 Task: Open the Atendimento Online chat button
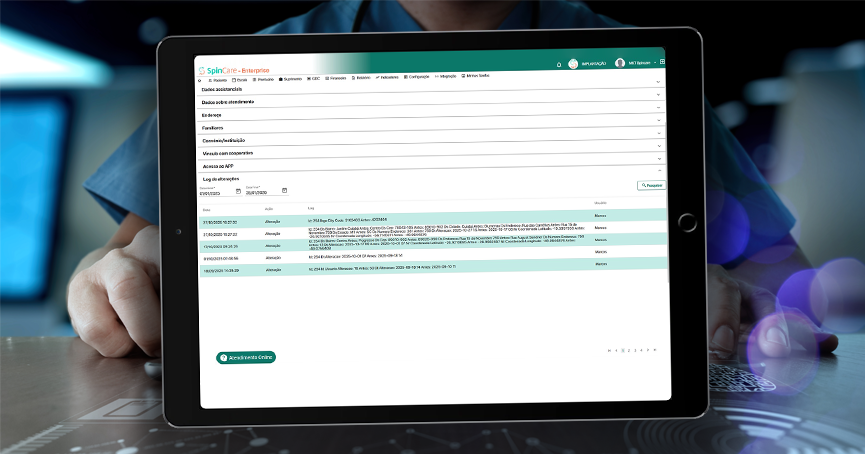point(246,357)
